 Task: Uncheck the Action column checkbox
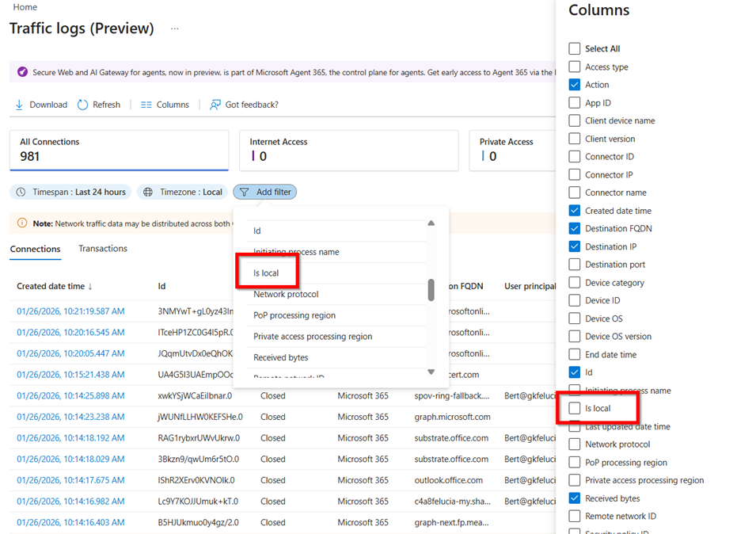[x=574, y=84]
